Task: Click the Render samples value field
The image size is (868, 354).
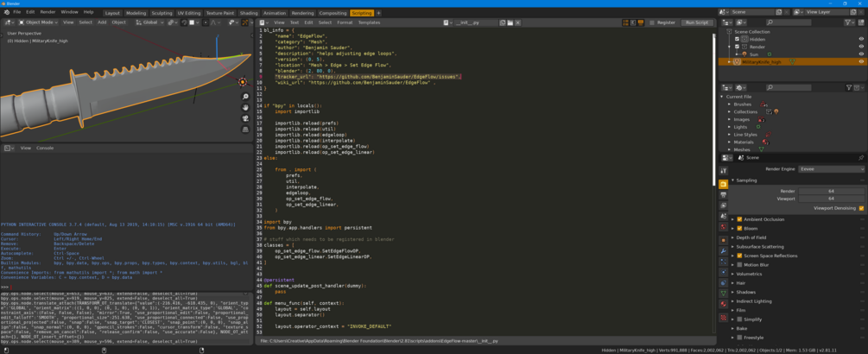Action: [x=831, y=191]
